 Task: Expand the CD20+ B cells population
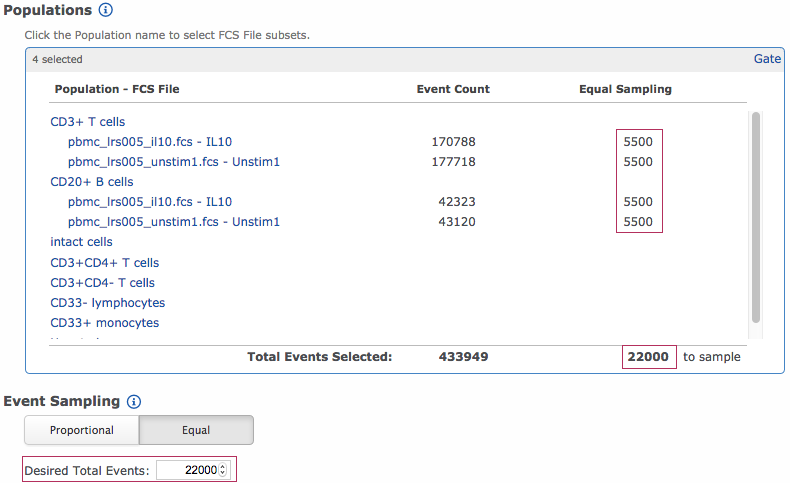[92, 182]
